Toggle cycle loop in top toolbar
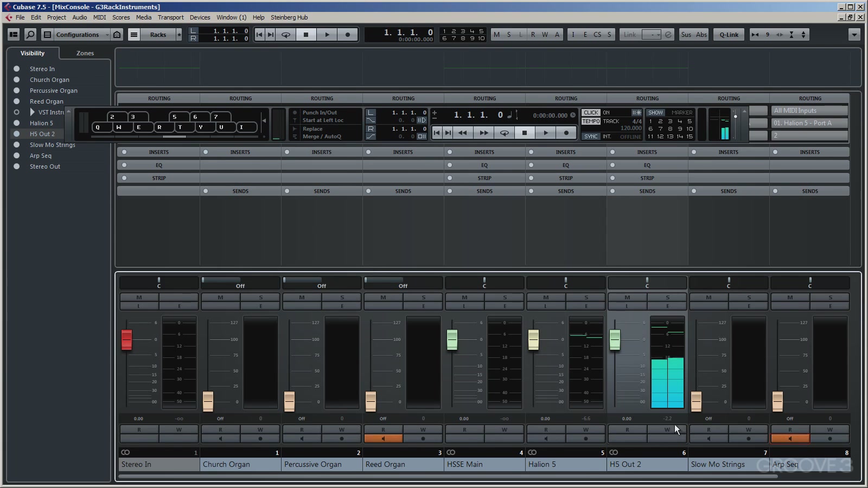 tap(286, 35)
